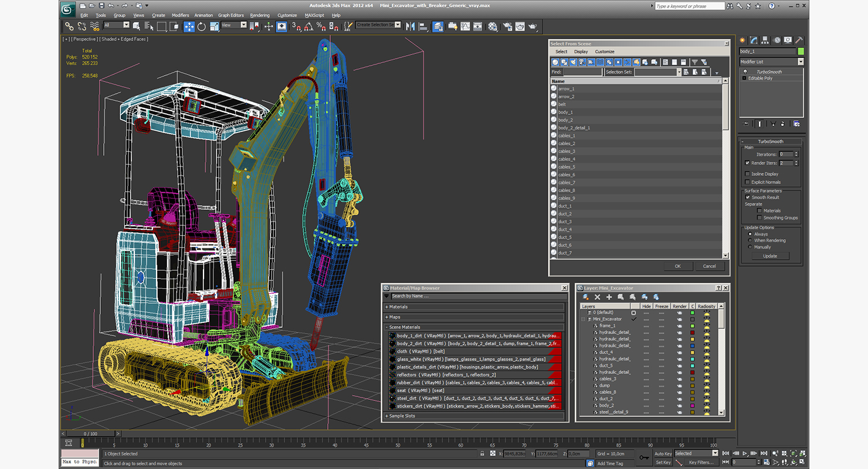
Task: Select the When Rendering radio button
Action: [750, 240]
